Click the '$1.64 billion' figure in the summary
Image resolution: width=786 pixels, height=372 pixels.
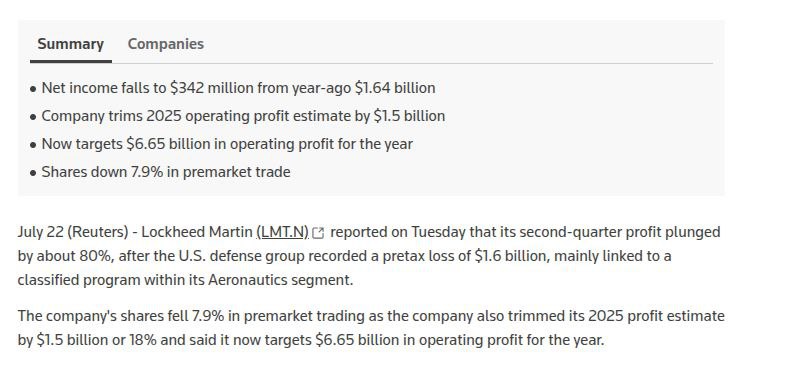coord(395,88)
